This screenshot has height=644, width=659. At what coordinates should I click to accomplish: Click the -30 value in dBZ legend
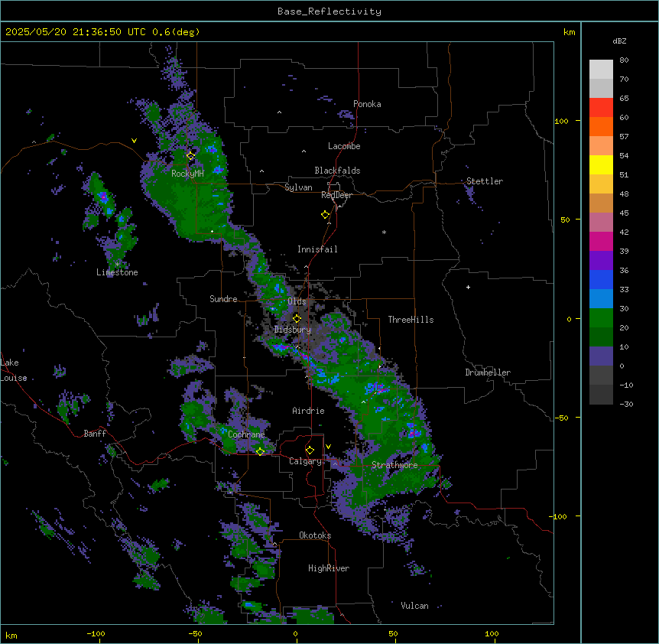coord(626,404)
